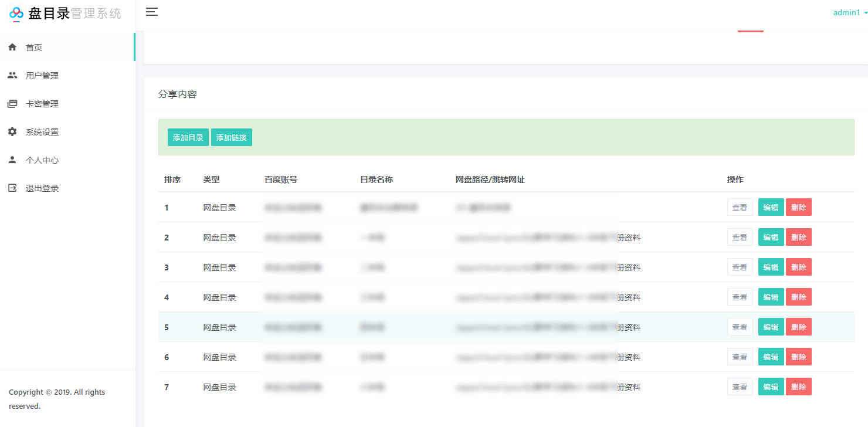Click 编辑 button in row 6
The height and width of the screenshot is (427, 868).
771,357
